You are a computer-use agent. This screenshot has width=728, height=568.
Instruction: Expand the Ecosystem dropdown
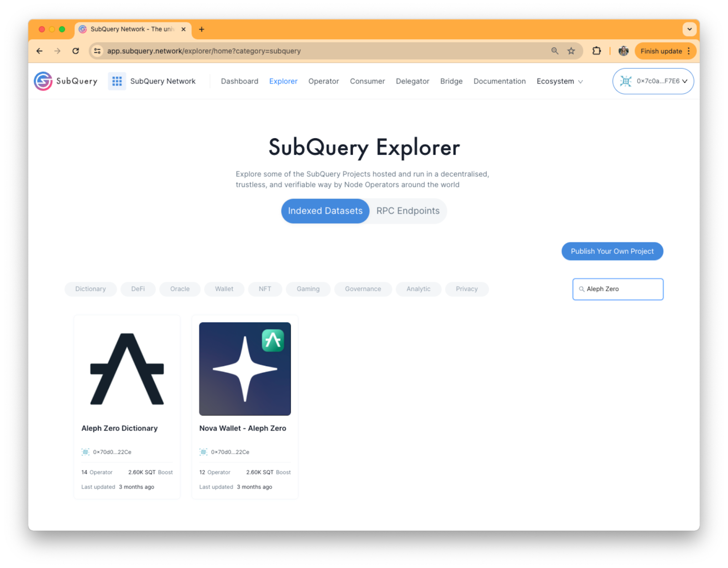click(560, 81)
